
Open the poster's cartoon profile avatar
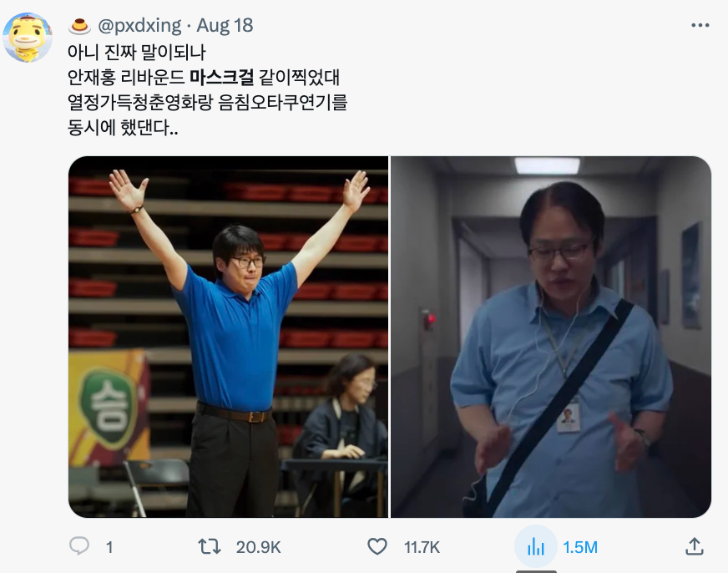click(28, 38)
